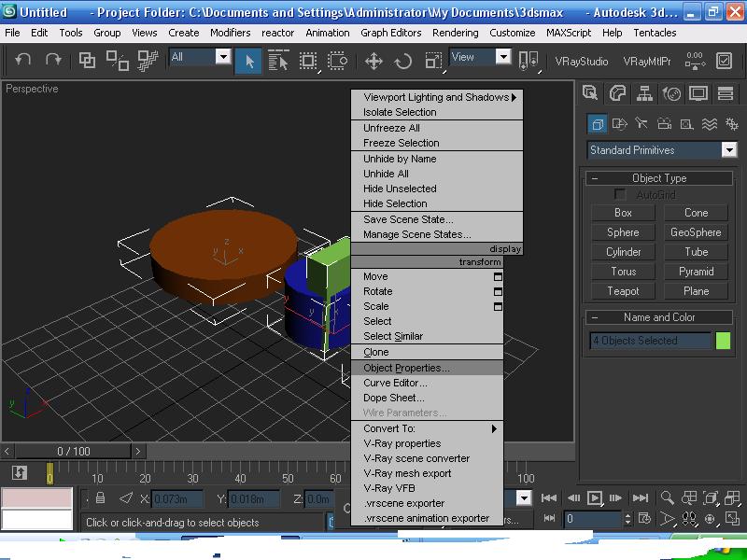Expand Viewport Lighting and Shadows submenu
747x560 pixels.
[x=437, y=97]
